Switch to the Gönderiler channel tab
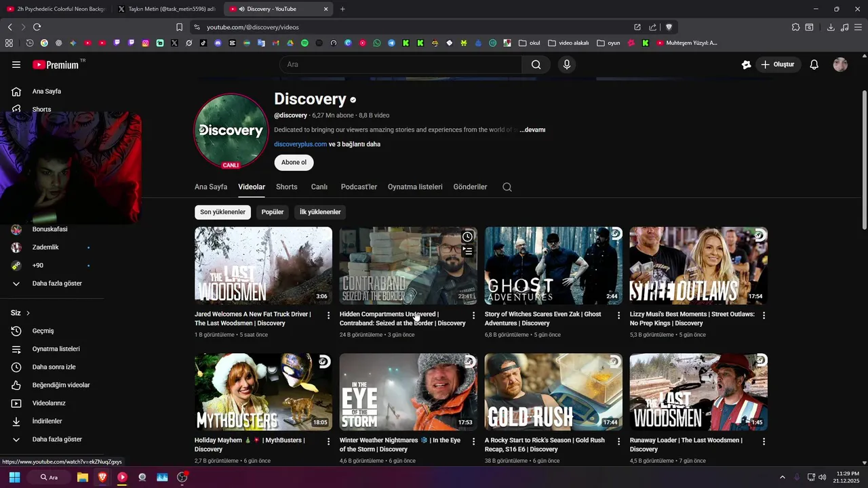Screen dimensions: 868x488 470,187
